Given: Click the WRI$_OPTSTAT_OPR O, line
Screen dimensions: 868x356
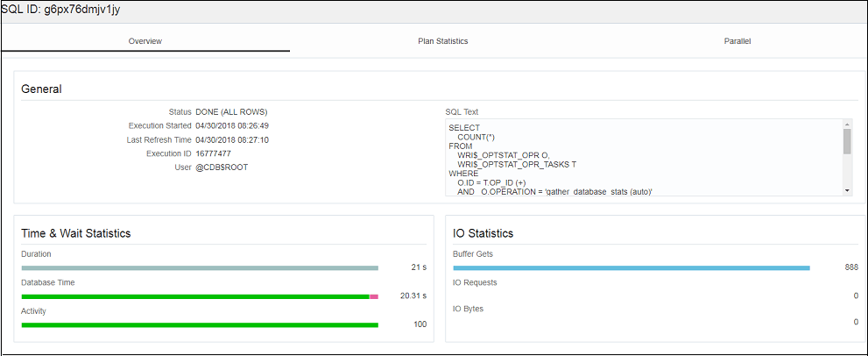Looking at the screenshot, I should tap(504, 156).
